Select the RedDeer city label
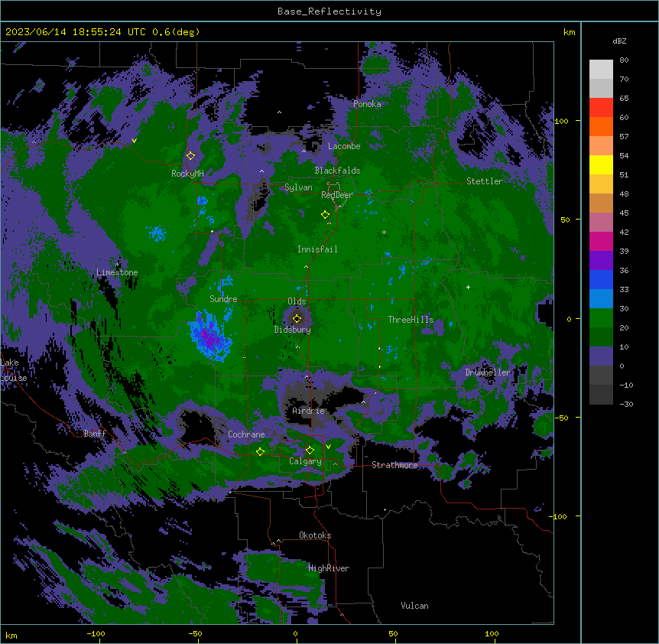Image resolution: width=659 pixels, height=644 pixels. 336,195
